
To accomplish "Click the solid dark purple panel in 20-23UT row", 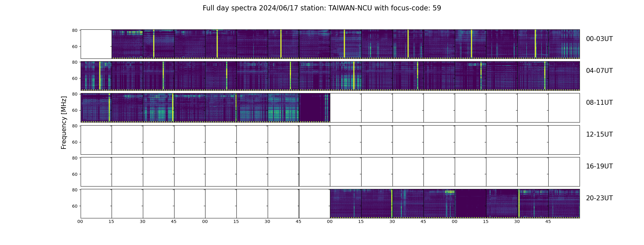I will click(x=470, y=203).
